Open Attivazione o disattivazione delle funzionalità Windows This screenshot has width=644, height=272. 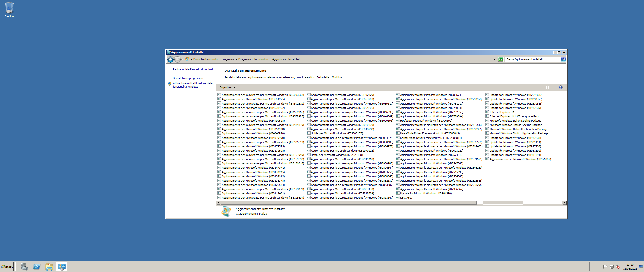click(192, 85)
